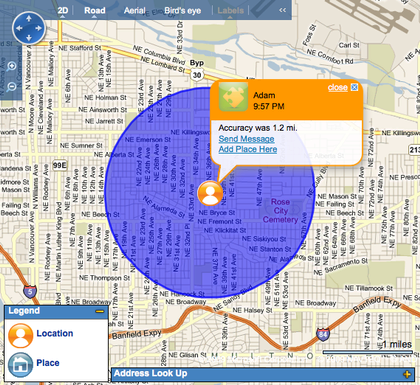The height and width of the screenshot is (385, 420).
Task: Toggle map Labels
Action: pos(230,11)
